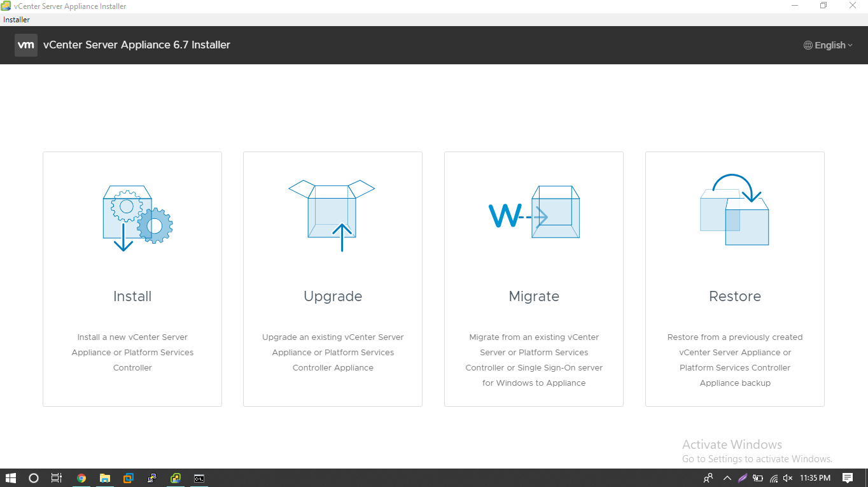
Task: Click 'Migrate from an existing vCenter' description
Action: coord(534,360)
